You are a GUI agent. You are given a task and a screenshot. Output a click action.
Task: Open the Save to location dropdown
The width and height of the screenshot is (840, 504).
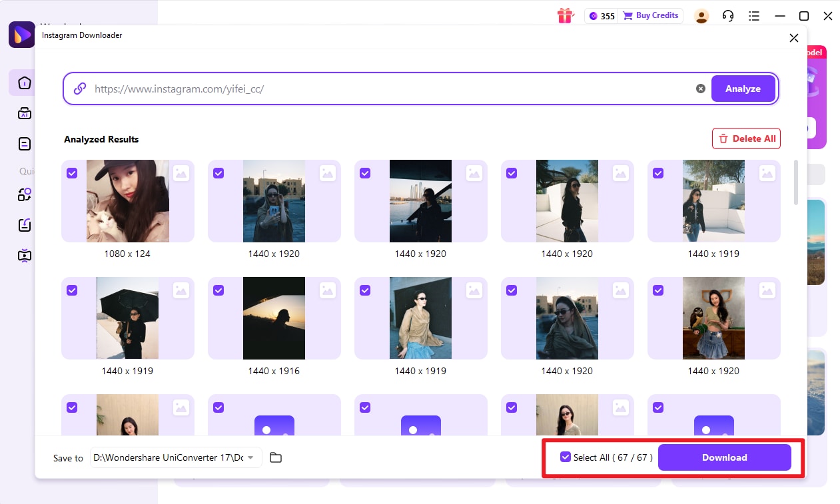252,457
